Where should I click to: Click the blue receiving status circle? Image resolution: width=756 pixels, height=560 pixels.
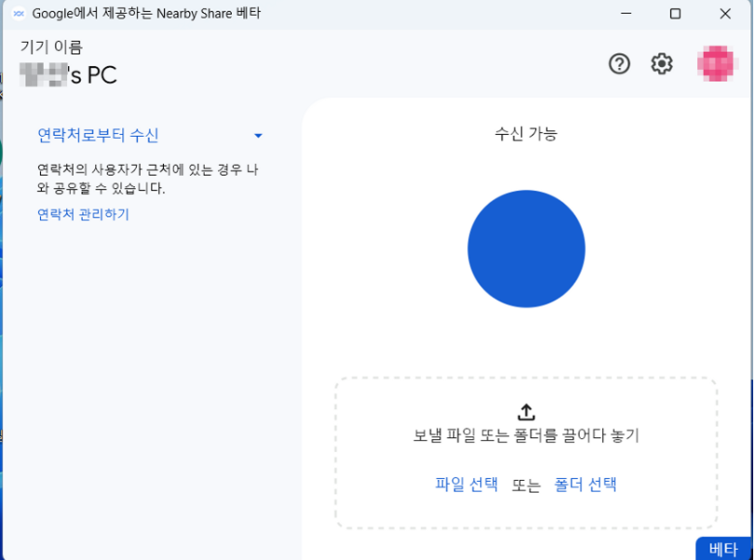526,248
